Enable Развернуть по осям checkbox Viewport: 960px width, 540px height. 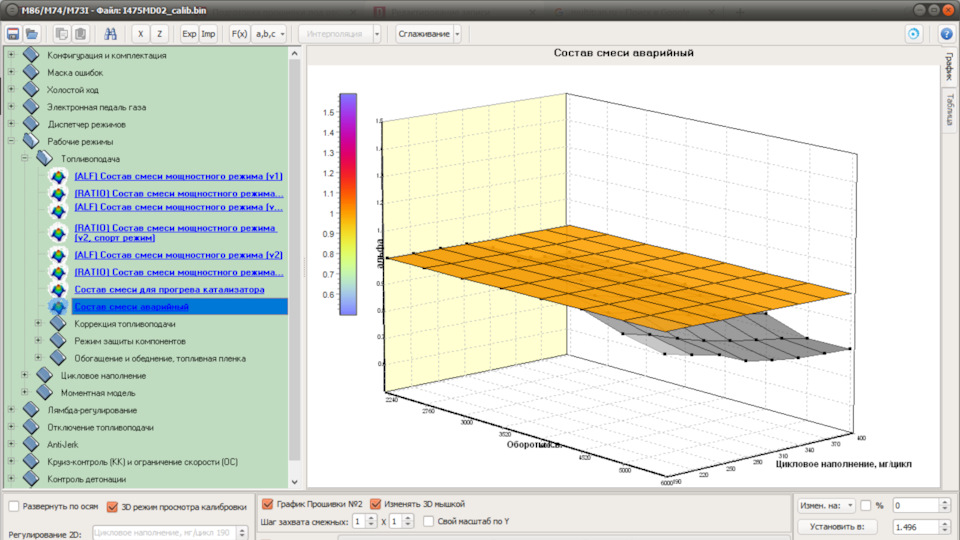13,506
